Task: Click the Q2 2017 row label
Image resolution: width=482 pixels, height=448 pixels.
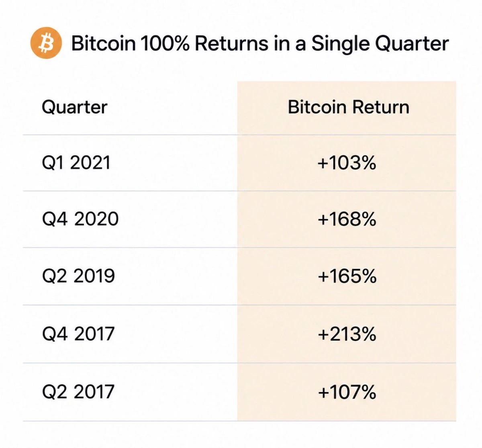Action: pyautogui.click(x=78, y=392)
